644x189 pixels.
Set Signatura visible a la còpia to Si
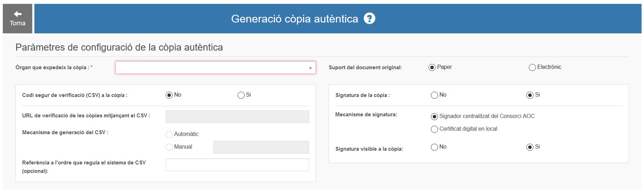click(x=530, y=147)
